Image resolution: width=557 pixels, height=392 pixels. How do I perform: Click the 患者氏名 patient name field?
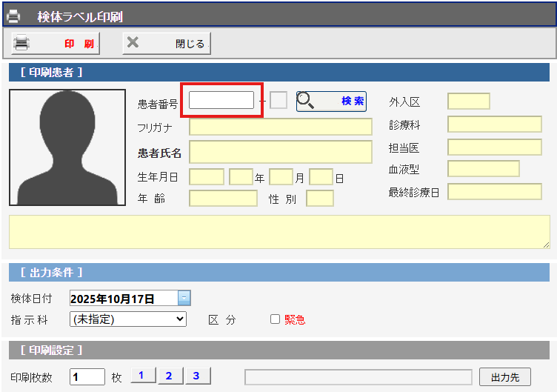280,153
